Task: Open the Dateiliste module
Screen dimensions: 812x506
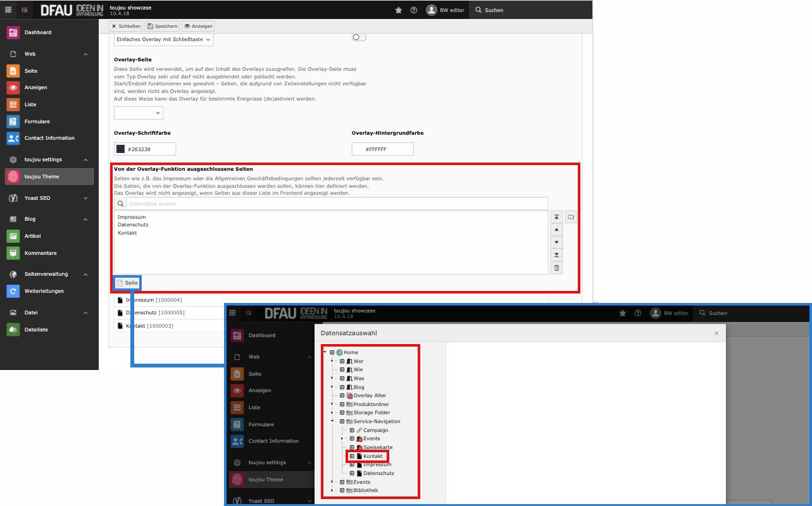Action: tap(36, 330)
